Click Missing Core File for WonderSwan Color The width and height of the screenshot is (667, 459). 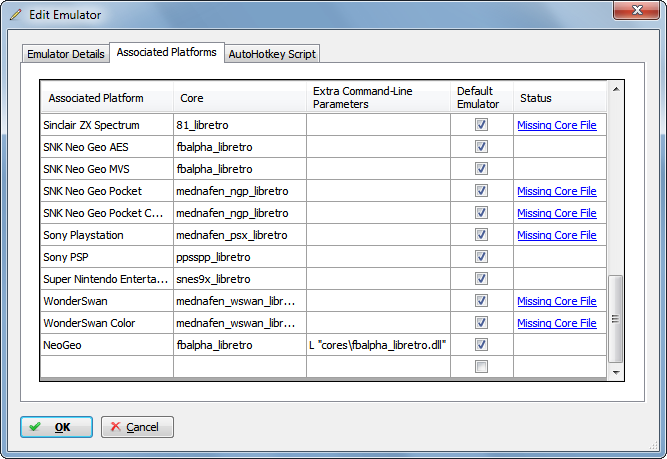coord(557,323)
